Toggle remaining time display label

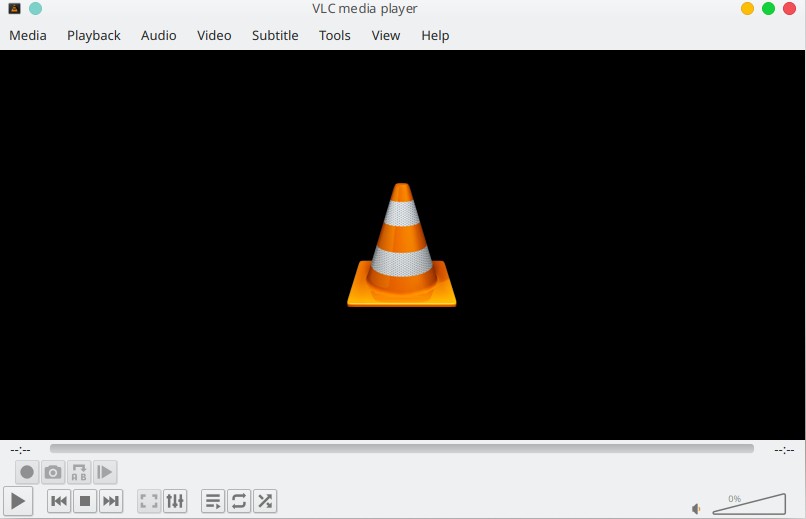[x=784, y=451]
